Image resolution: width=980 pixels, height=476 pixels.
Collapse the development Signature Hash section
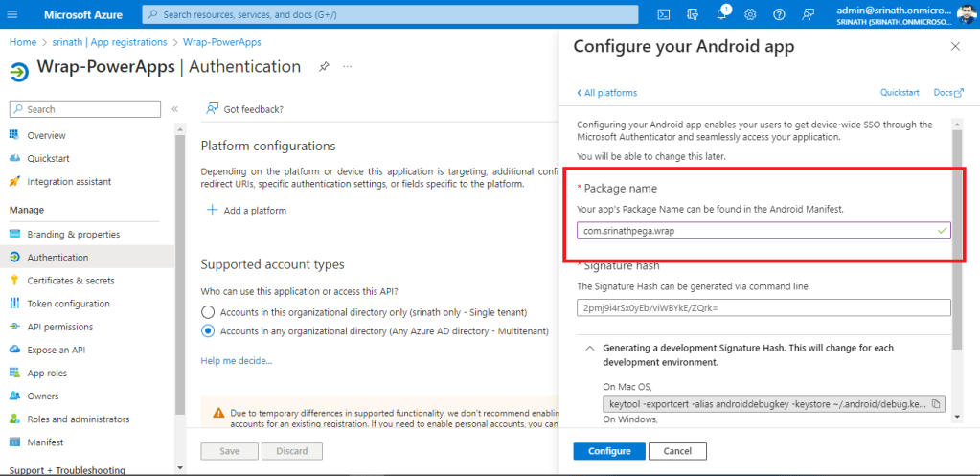click(588, 348)
